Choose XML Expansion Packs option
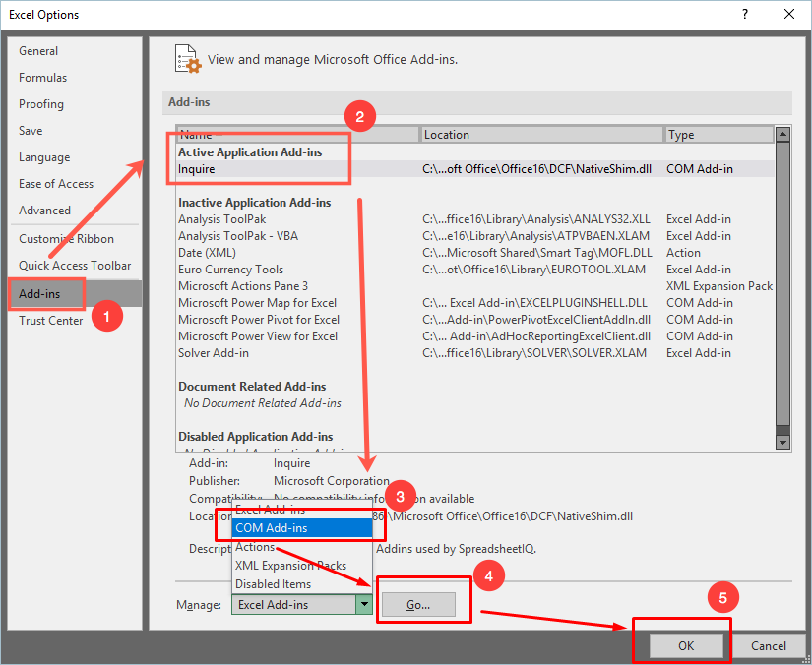The image size is (812, 665). (x=290, y=566)
